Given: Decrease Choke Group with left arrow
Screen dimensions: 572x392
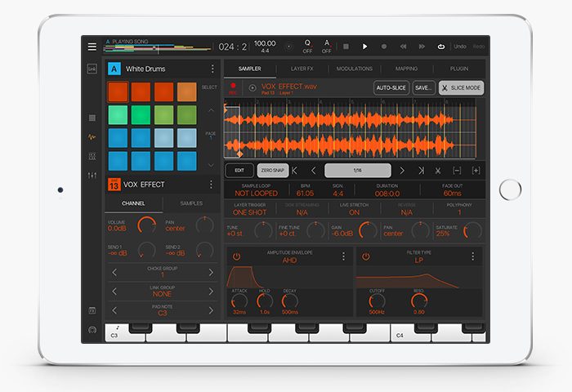Looking at the screenshot, I should click(x=114, y=273).
